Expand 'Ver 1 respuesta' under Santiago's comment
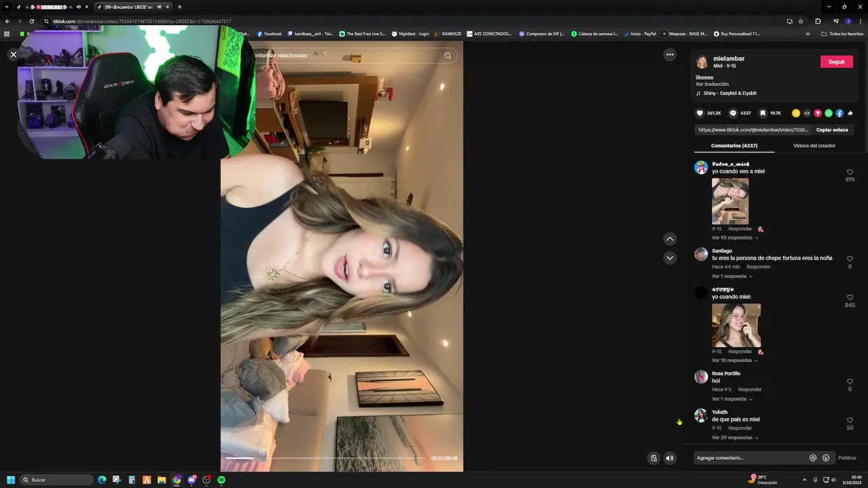 point(732,277)
